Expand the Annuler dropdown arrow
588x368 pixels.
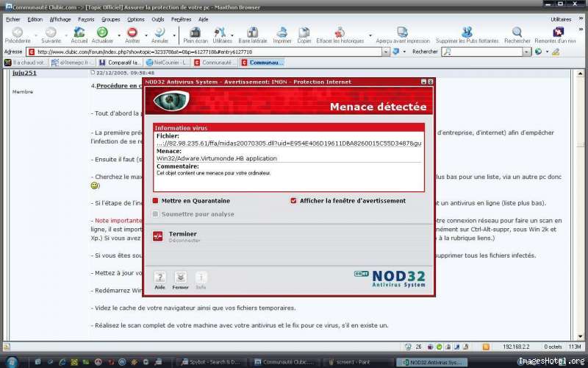pyautogui.click(x=174, y=35)
